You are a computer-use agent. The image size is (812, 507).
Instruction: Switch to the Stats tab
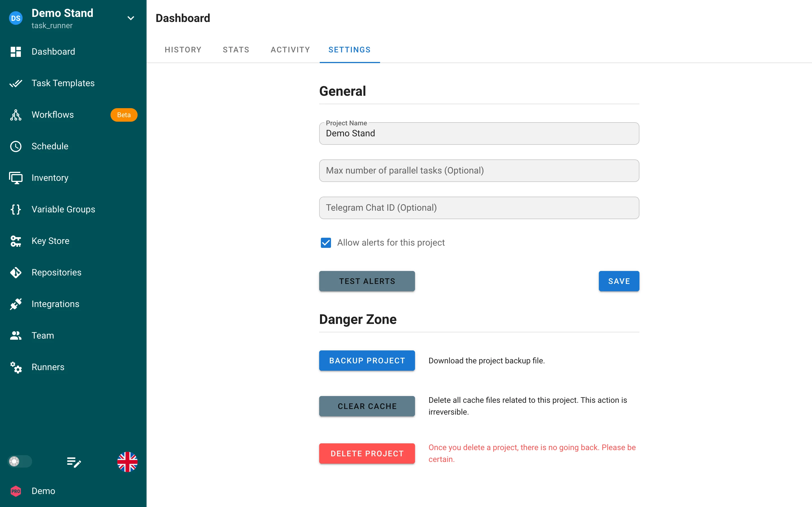pos(236,50)
